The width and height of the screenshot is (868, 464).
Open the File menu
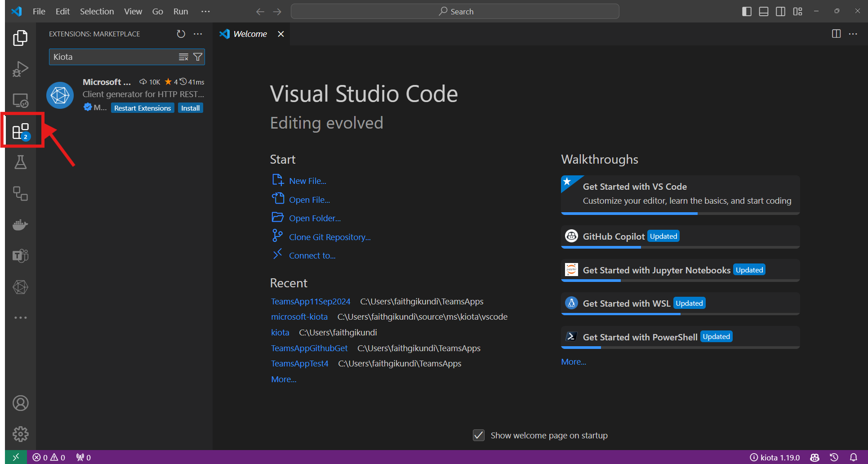tap(39, 12)
